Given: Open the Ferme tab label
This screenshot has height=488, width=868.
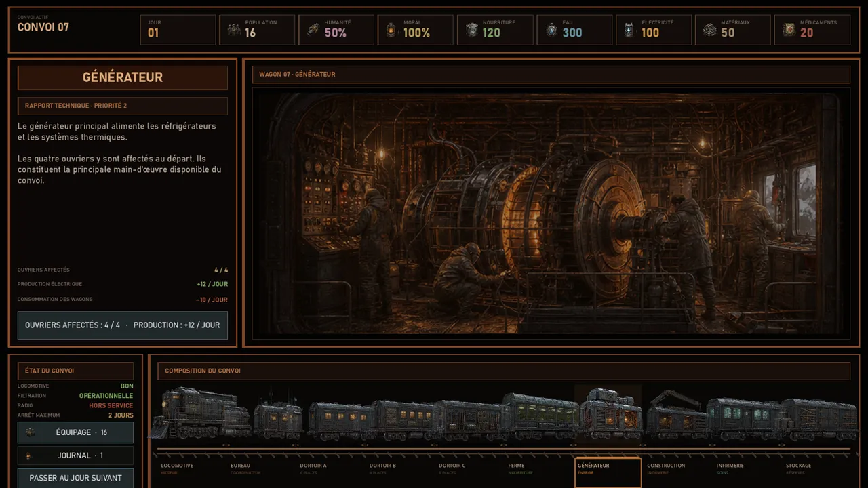Looking at the screenshot, I should [x=516, y=466].
